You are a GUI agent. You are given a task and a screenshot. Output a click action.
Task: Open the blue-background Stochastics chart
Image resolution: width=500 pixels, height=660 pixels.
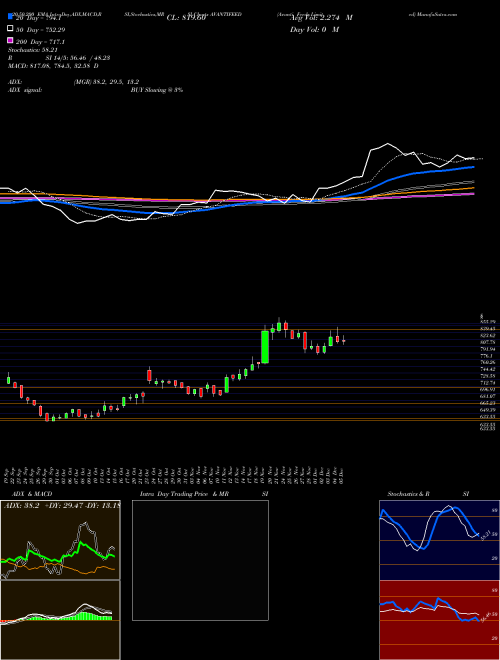(x=439, y=540)
